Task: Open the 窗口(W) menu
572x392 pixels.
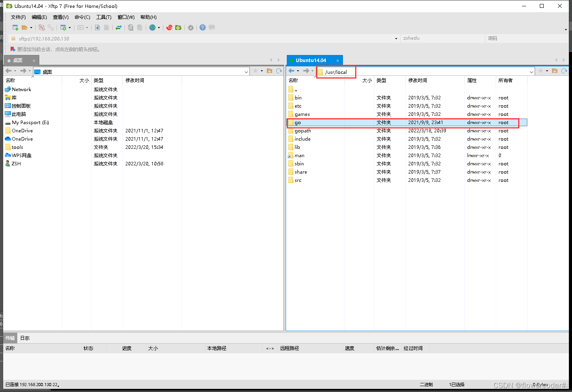Action: (126, 17)
